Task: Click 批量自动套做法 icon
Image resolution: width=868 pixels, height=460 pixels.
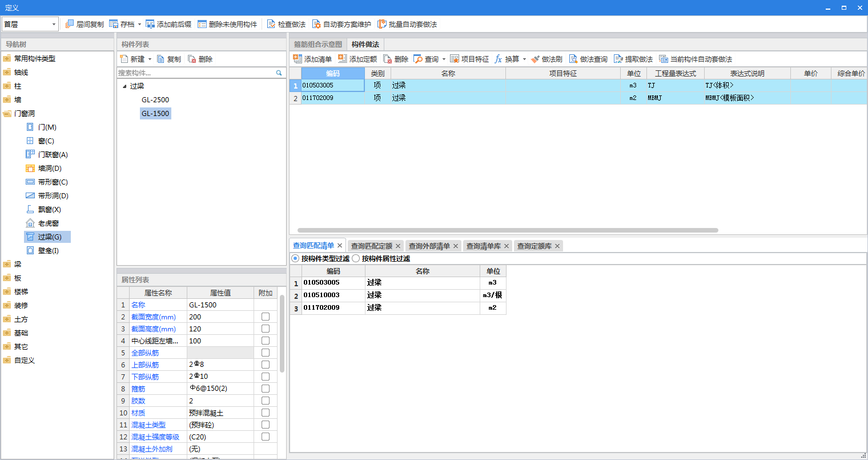Action: [382, 24]
